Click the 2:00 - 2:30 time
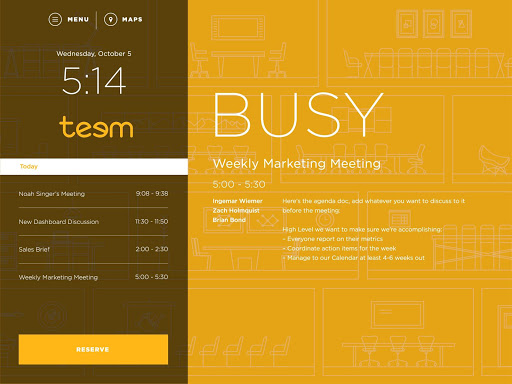512x384 pixels. [x=152, y=249]
